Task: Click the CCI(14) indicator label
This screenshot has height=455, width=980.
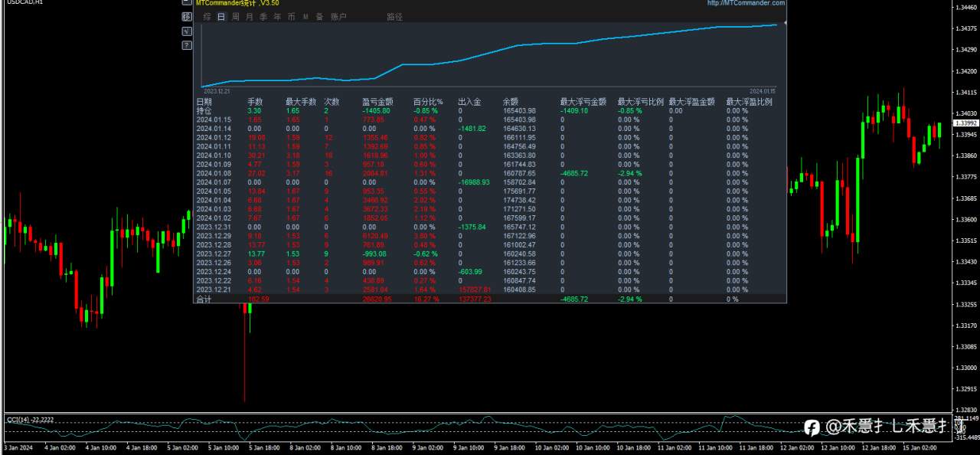Action: click(30, 420)
